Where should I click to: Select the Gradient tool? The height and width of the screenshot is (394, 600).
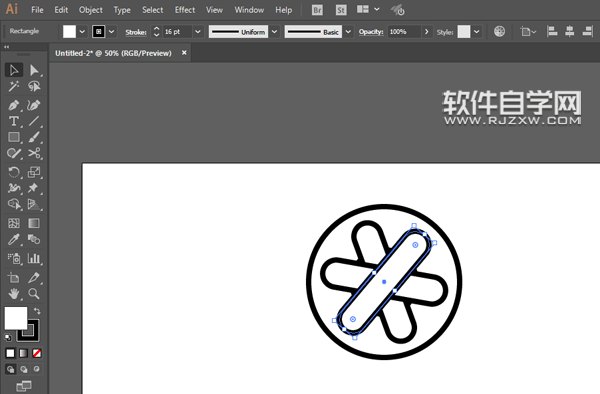click(x=34, y=223)
